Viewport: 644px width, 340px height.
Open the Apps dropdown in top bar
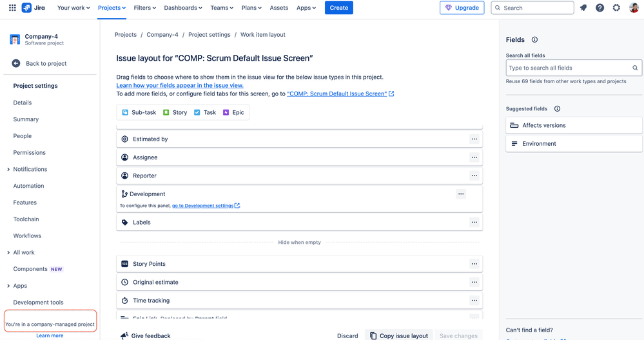pyautogui.click(x=306, y=8)
